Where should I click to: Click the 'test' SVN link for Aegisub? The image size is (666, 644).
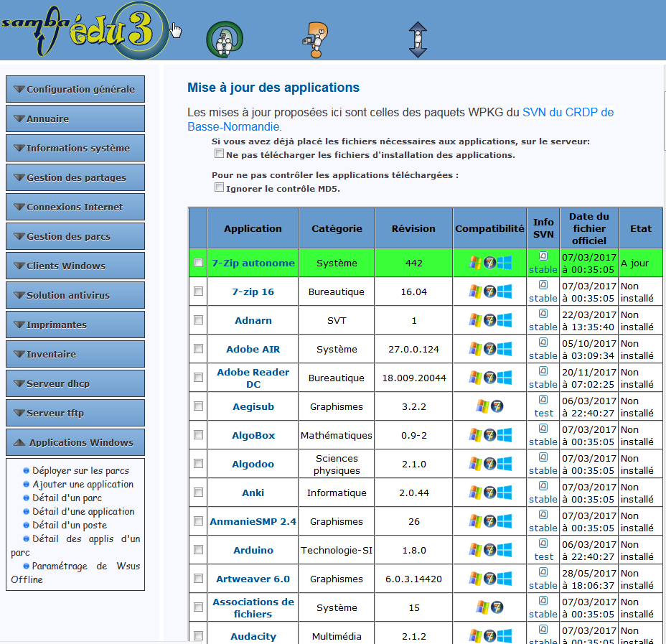[544, 414]
